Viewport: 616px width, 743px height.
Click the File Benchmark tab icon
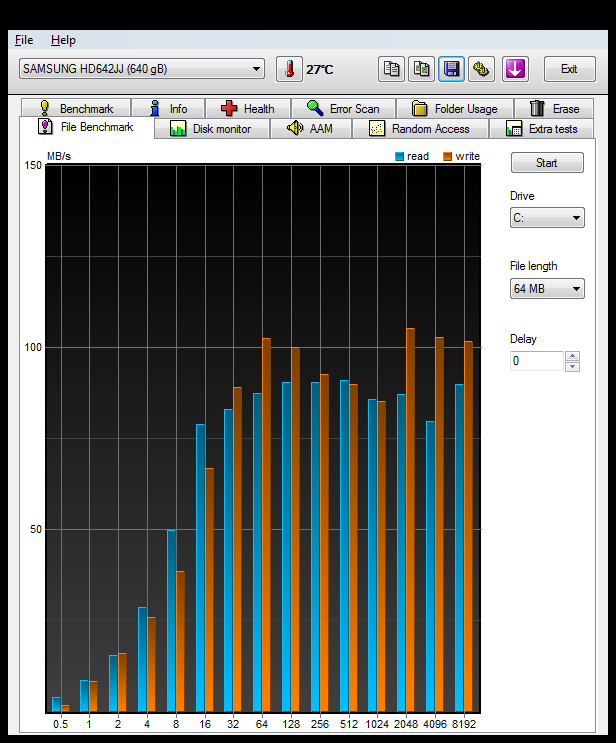pyautogui.click(x=45, y=127)
